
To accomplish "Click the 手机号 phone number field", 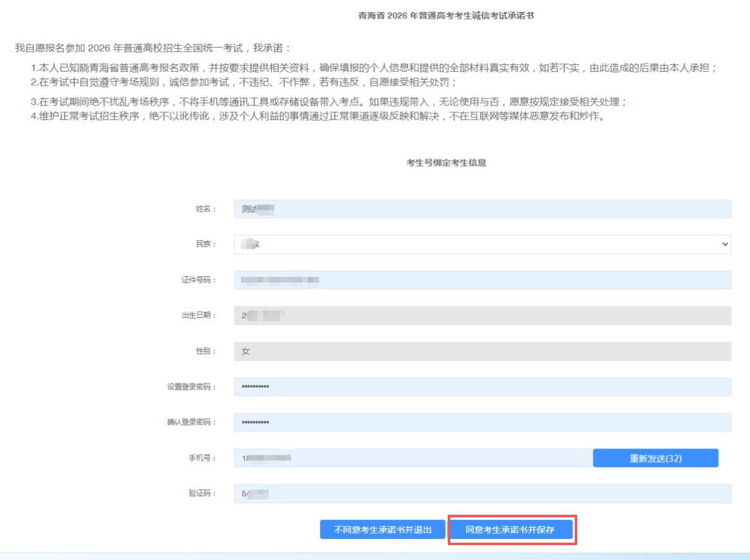I will [414, 458].
